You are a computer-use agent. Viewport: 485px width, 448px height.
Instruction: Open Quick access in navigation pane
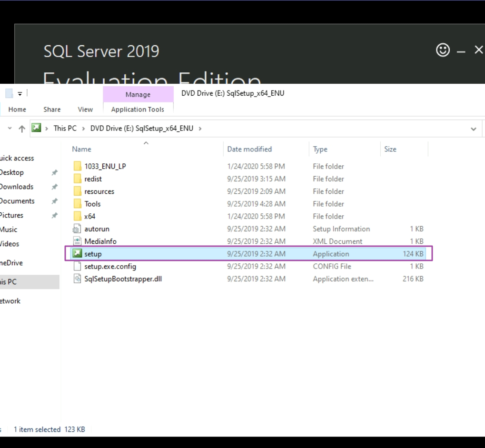click(17, 158)
